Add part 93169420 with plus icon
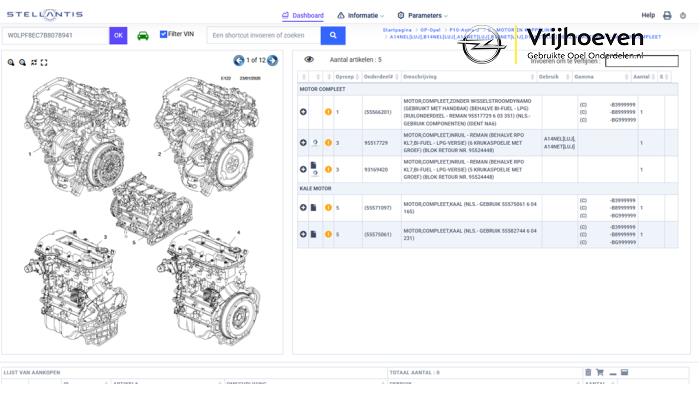 pos(303,170)
